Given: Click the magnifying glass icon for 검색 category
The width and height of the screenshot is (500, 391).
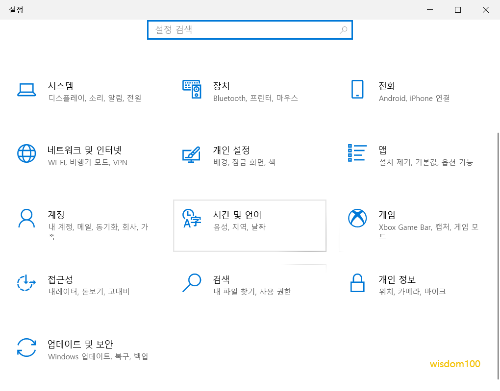Looking at the screenshot, I should [192, 283].
